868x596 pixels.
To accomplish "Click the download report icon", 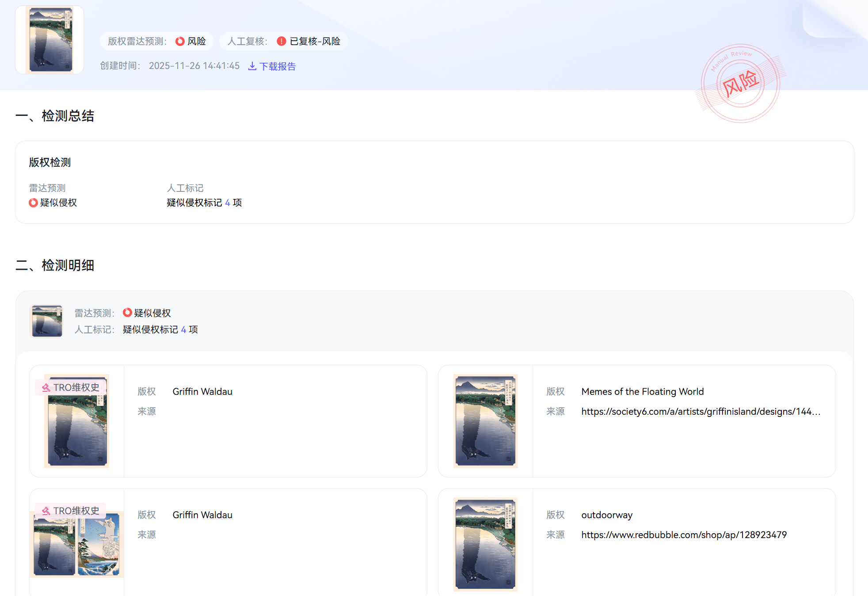I will [252, 66].
